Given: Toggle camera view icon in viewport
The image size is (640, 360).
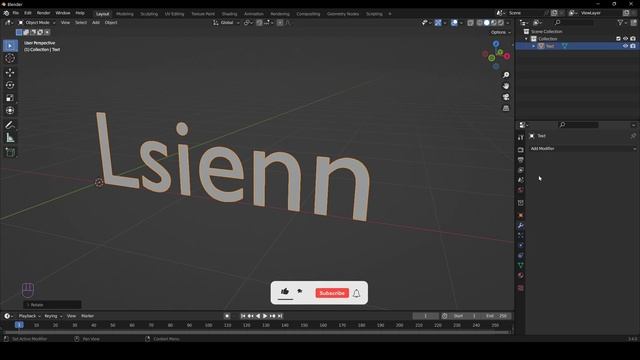Looking at the screenshot, I should (506, 97).
